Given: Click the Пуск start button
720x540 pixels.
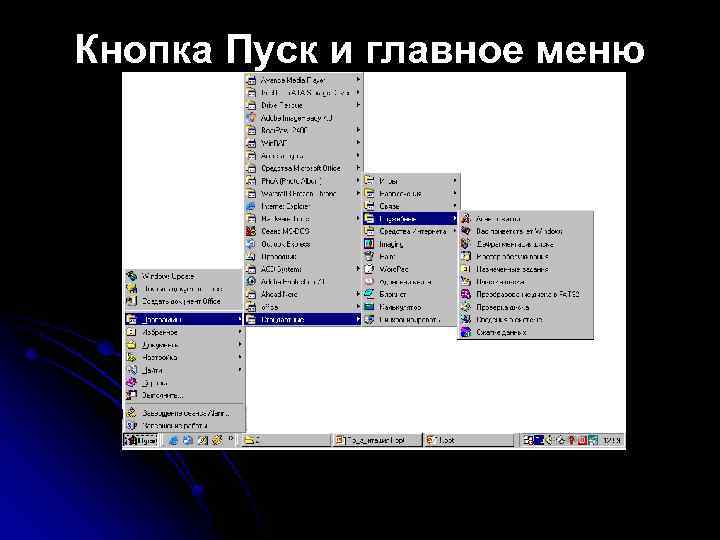Looking at the screenshot, I should tap(141, 440).
